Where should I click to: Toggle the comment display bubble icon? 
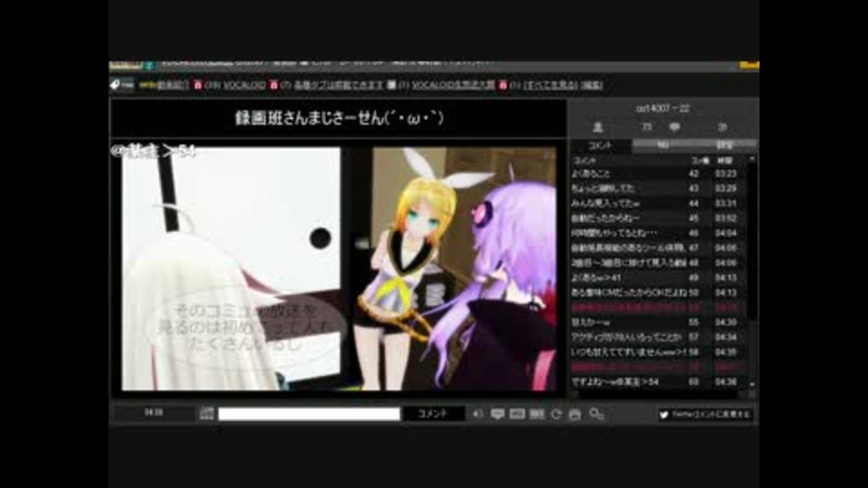[497, 414]
